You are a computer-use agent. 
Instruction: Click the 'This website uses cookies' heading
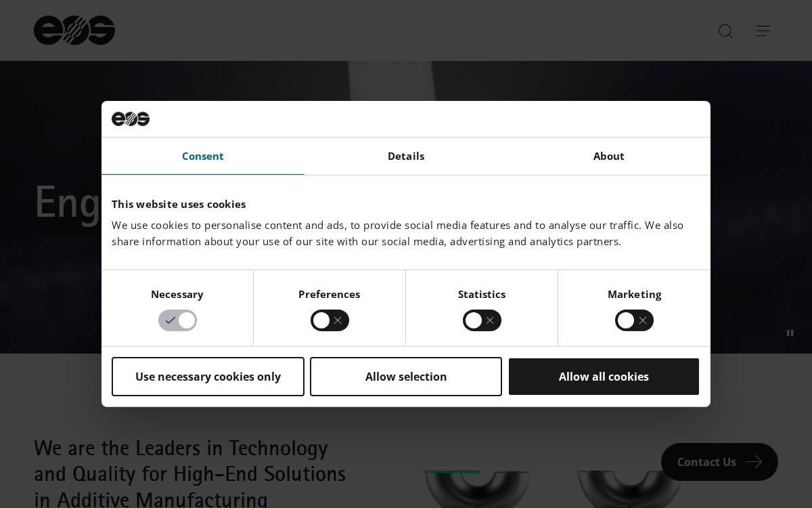[179, 204]
